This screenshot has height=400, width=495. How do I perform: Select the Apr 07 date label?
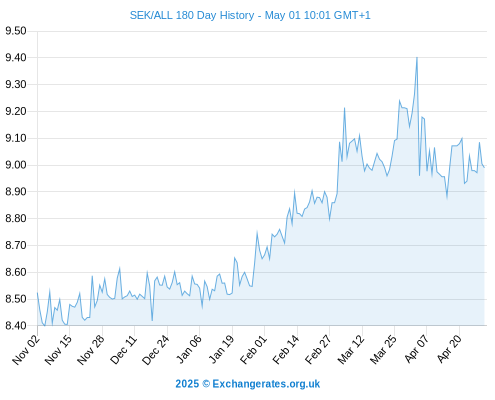coord(416,349)
